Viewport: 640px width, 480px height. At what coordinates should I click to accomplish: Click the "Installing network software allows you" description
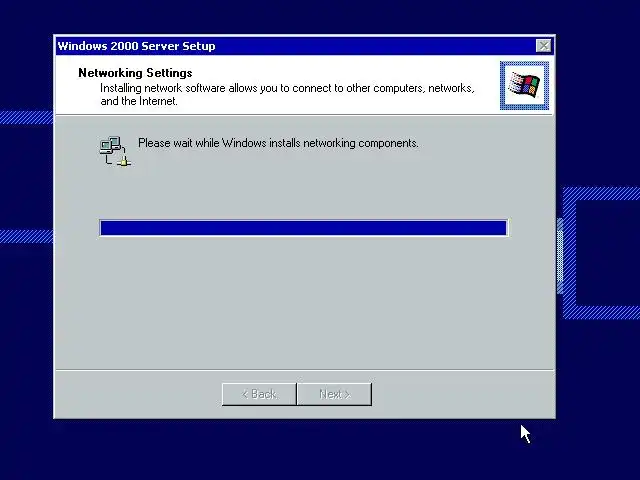(287, 95)
